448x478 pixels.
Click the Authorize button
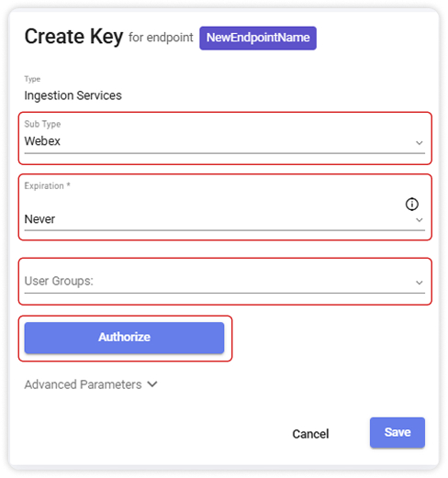pyautogui.click(x=124, y=338)
